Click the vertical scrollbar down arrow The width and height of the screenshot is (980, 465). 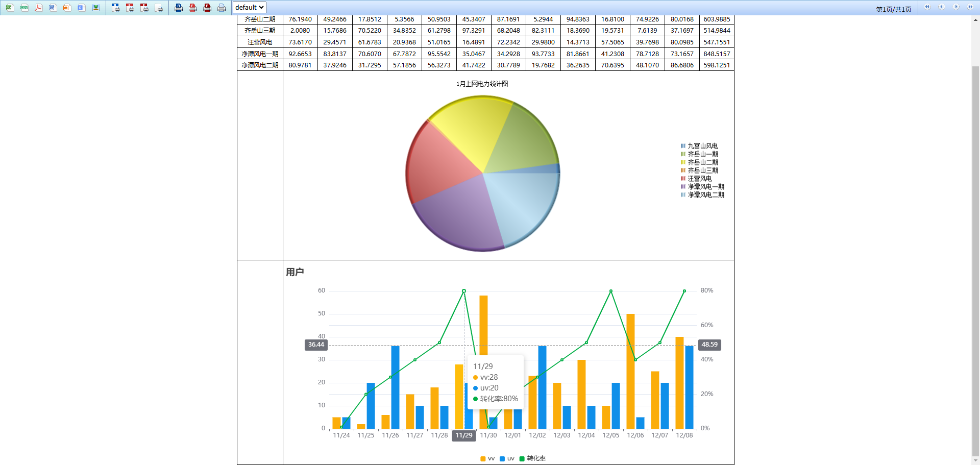coord(975,460)
